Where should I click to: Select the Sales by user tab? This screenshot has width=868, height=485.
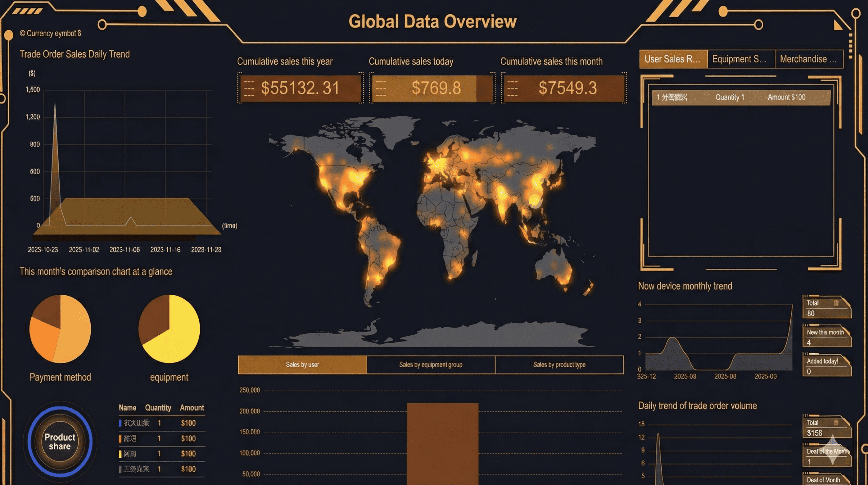tap(302, 365)
